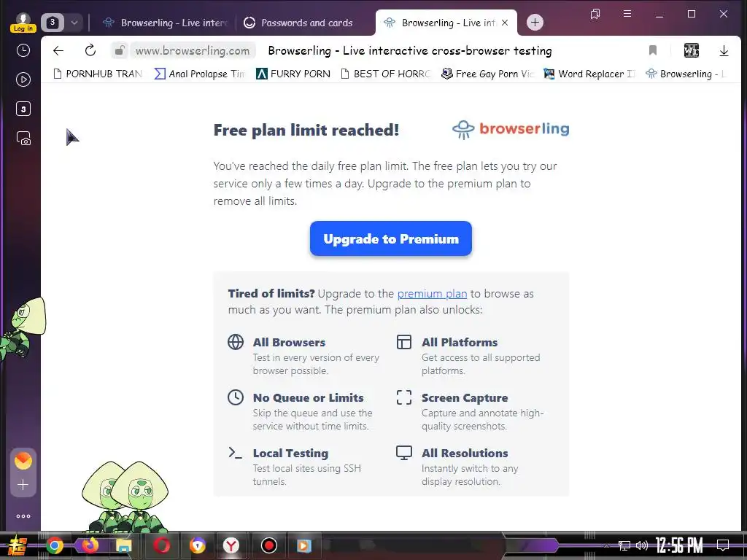747x560 pixels.
Task: Switch to first Browserling tab
Action: pos(166,23)
